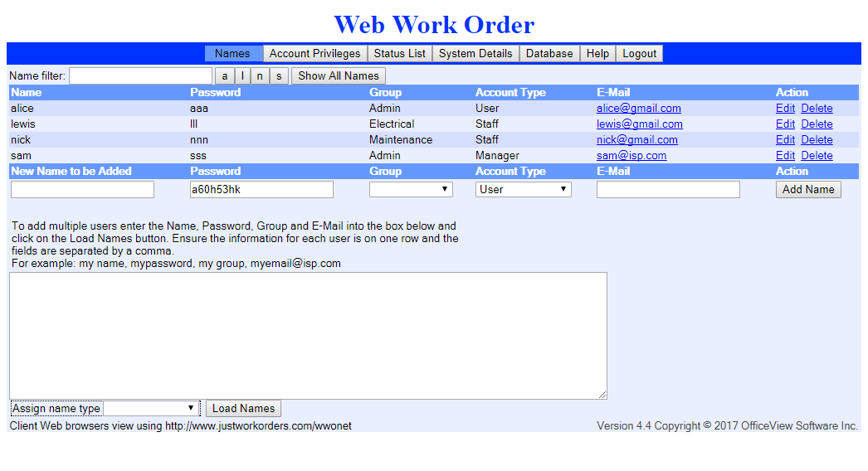Click the Add Name button

808,189
